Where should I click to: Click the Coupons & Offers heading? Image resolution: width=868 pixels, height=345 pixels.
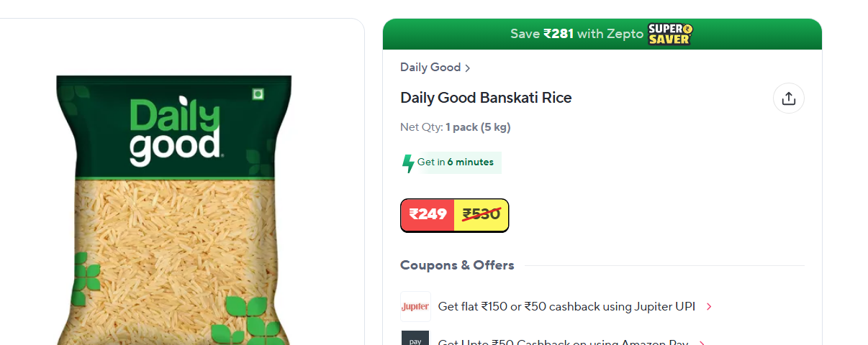tap(457, 265)
